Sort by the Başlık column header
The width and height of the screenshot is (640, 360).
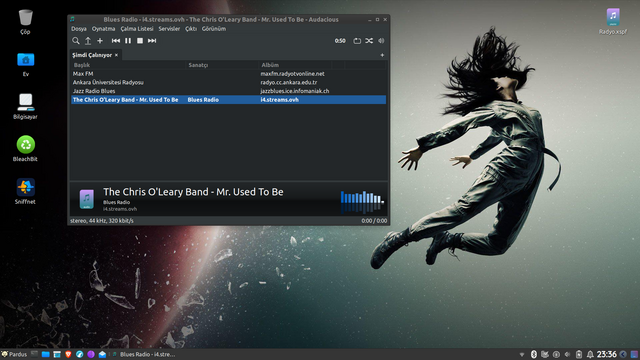click(129, 65)
